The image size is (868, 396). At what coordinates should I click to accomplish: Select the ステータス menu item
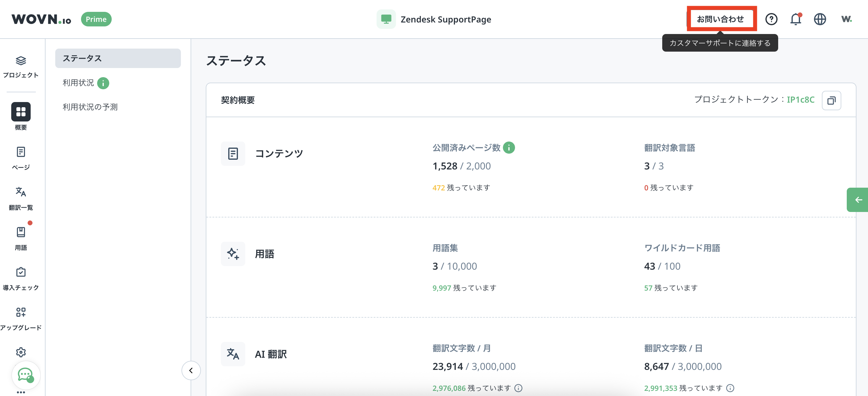(x=117, y=58)
